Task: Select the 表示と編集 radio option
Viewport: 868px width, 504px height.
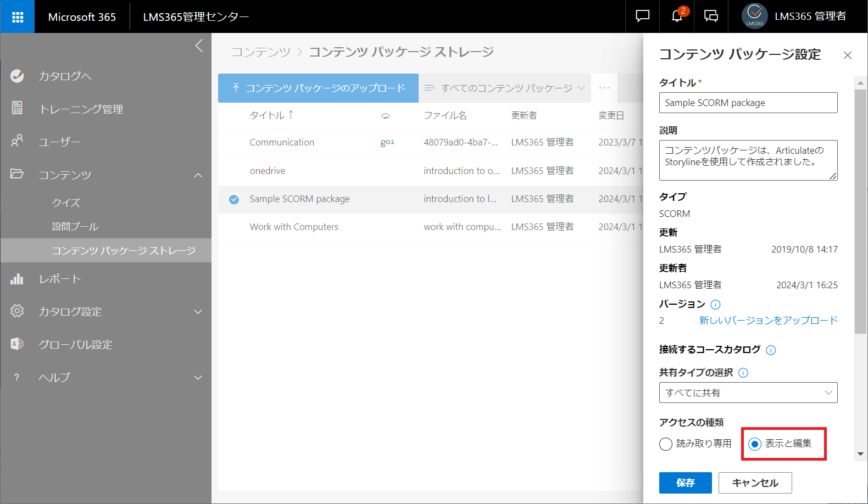Action: (755, 444)
